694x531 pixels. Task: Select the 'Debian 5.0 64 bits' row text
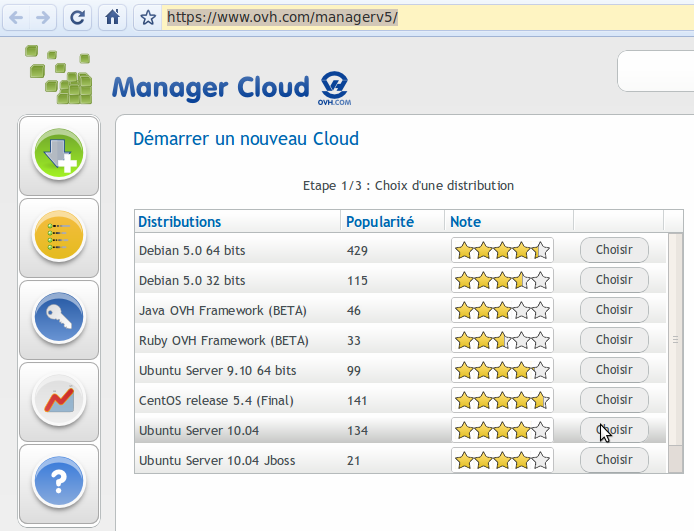click(192, 250)
